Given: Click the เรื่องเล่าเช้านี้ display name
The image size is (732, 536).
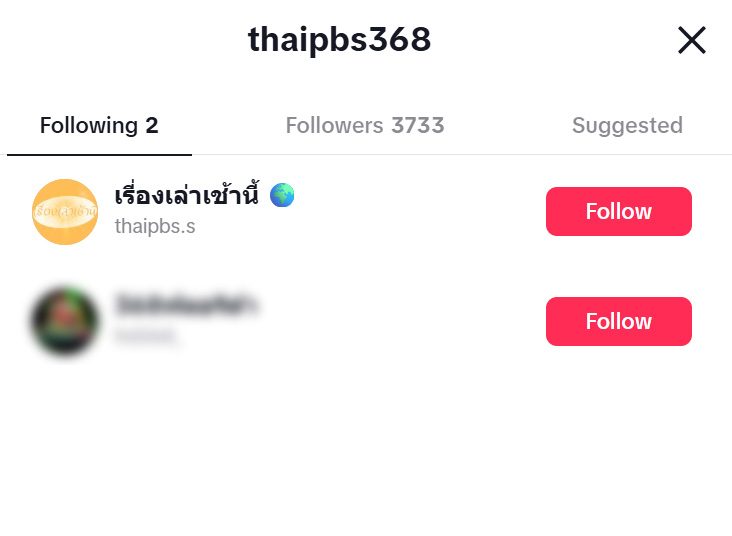Looking at the screenshot, I should tap(186, 195).
